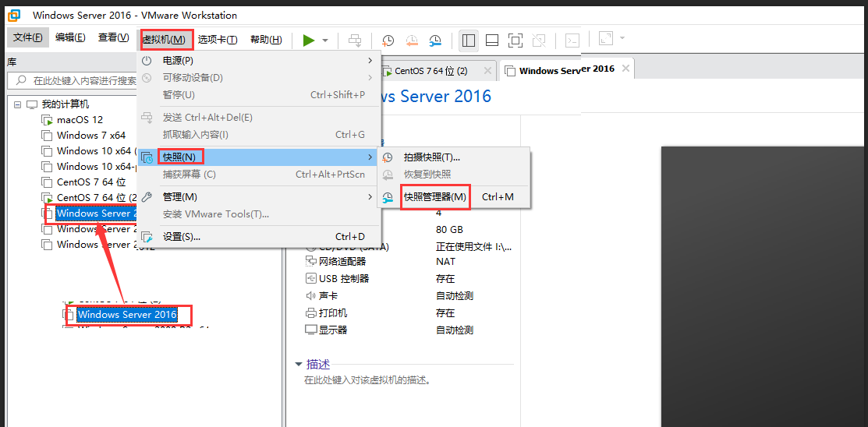Click the full screen mode toolbar icon
This screenshot has width=868, height=427.
tap(515, 40)
